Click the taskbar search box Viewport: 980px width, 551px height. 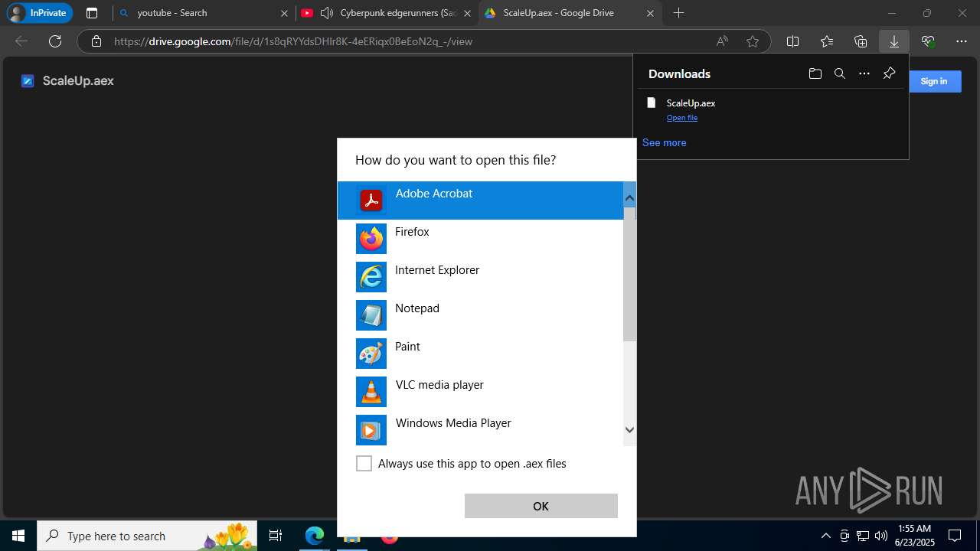pos(149,536)
